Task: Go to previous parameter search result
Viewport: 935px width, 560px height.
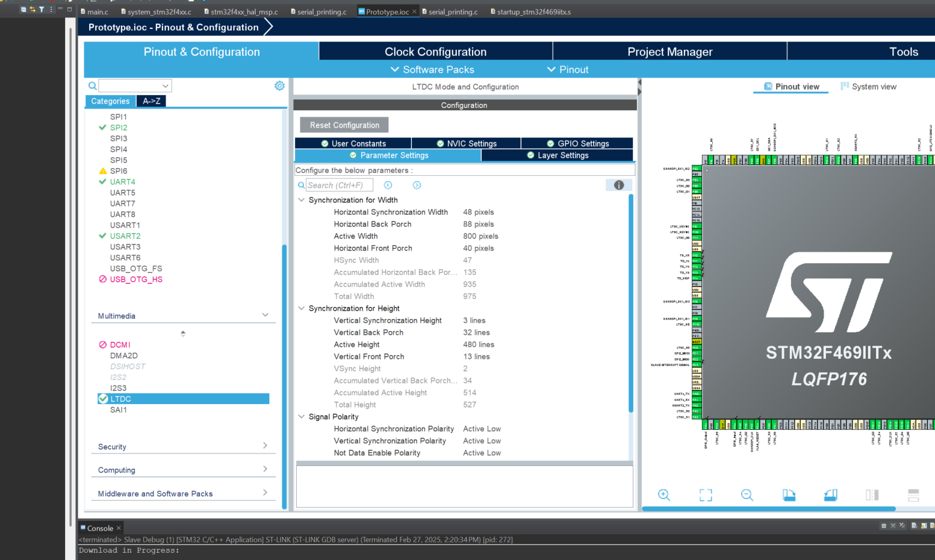Action: (388, 185)
